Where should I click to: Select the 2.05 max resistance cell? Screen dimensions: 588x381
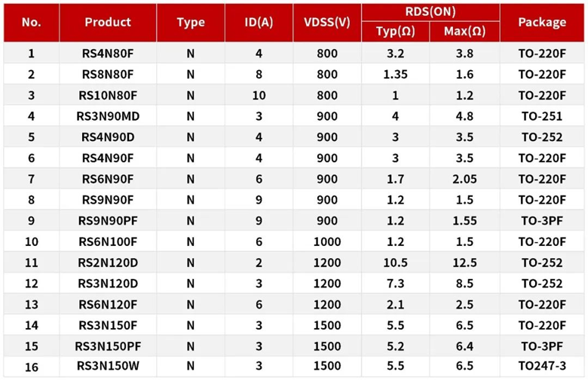(464, 180)
